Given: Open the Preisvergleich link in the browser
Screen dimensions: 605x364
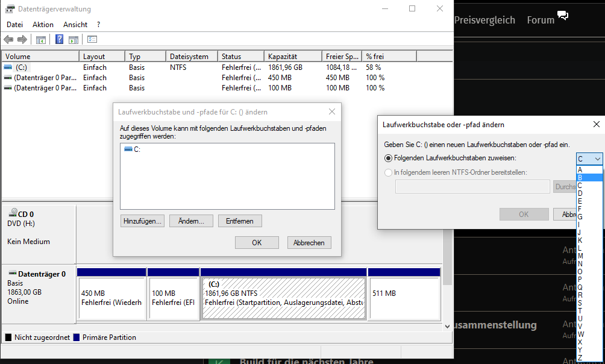Looking at the screenshot, I should click(484, 20).
